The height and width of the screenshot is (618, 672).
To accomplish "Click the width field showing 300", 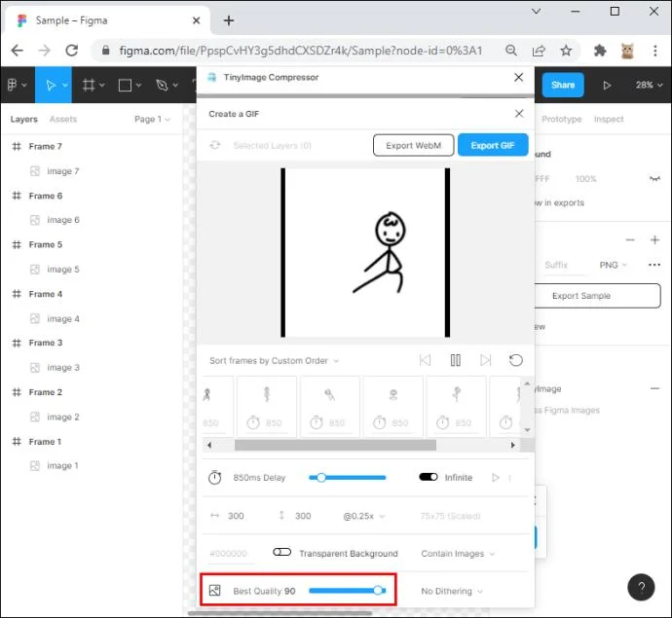I will click(x=236, y=516).
